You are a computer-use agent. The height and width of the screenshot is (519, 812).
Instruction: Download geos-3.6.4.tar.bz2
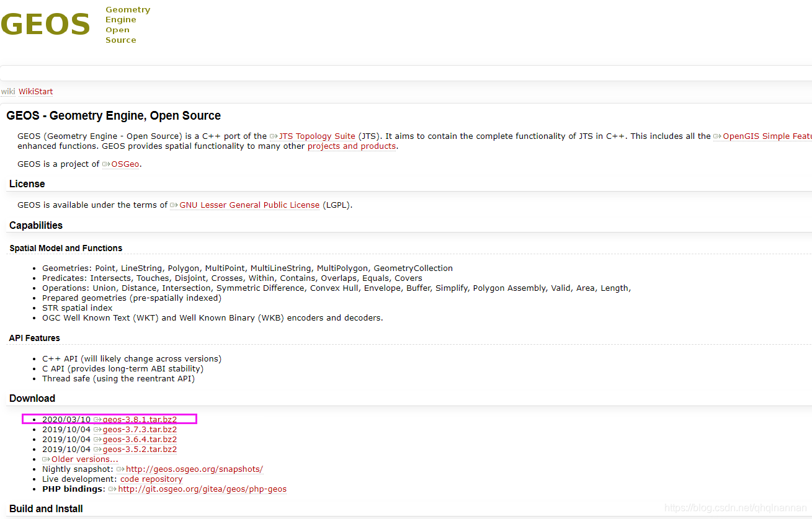[x=140, y=440]
